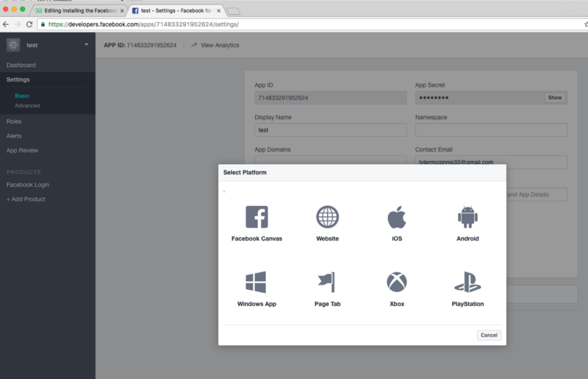This screenshot has height=379, width=588.
Task: Pick the iOS Apple logo icon
Action: 397,217
